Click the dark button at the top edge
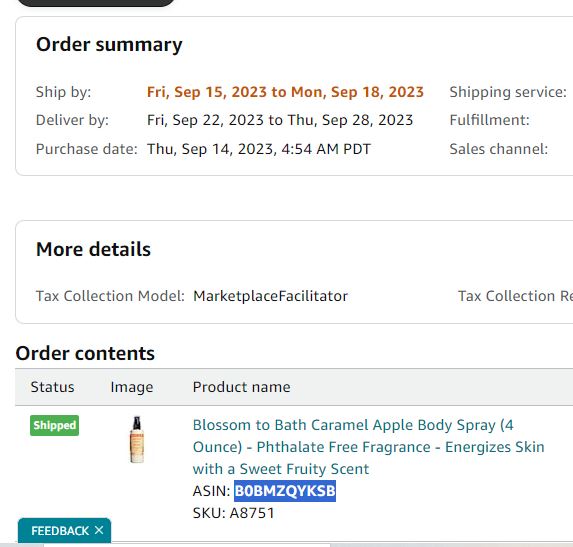Viewport: 573px width, 547px height. coord(96,3)
